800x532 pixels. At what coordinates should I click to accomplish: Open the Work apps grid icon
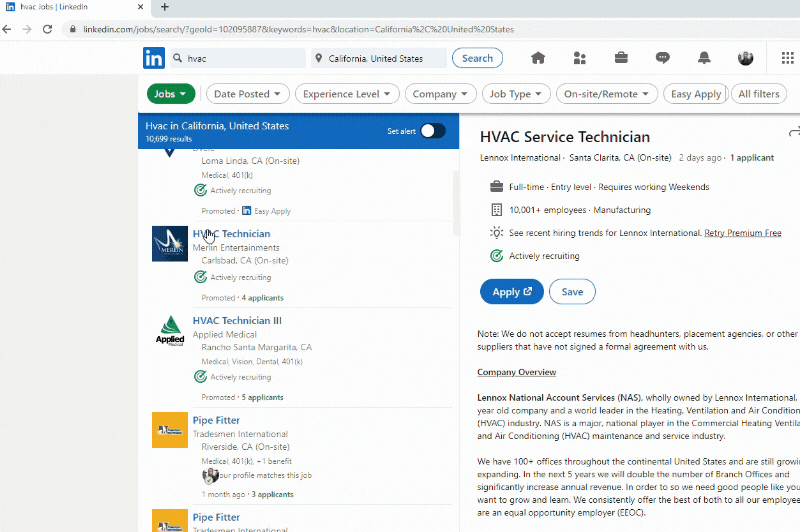788,58
